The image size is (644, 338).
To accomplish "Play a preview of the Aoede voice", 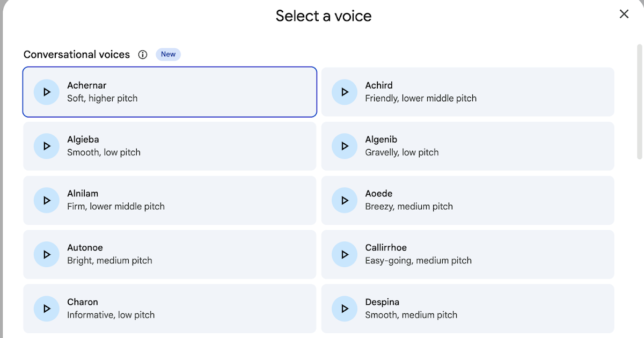I will point(344,200).
